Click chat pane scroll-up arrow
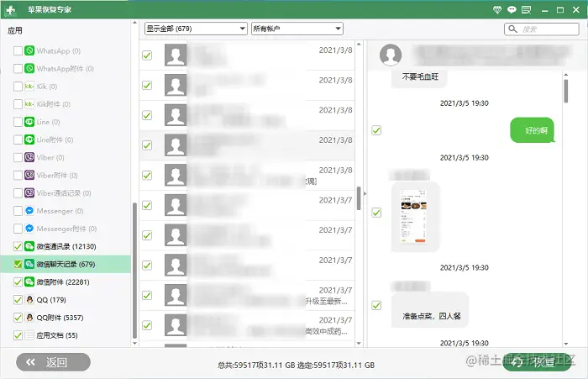The width and height of the screenshot is (588, 379). point(566,75)
